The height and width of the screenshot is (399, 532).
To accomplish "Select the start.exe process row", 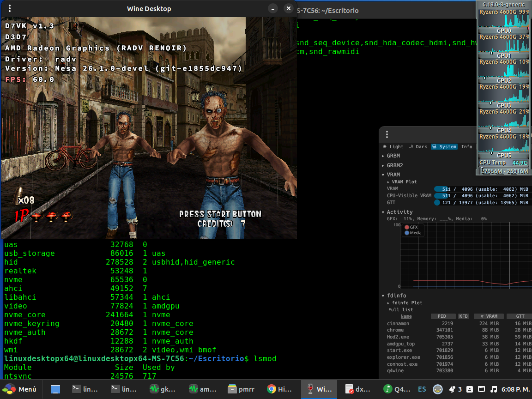I will (459, 351).
